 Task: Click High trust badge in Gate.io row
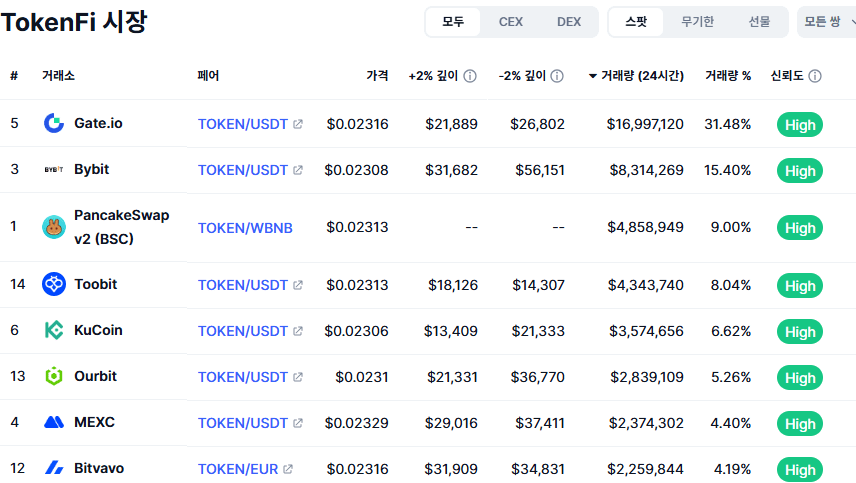(800, 124)
